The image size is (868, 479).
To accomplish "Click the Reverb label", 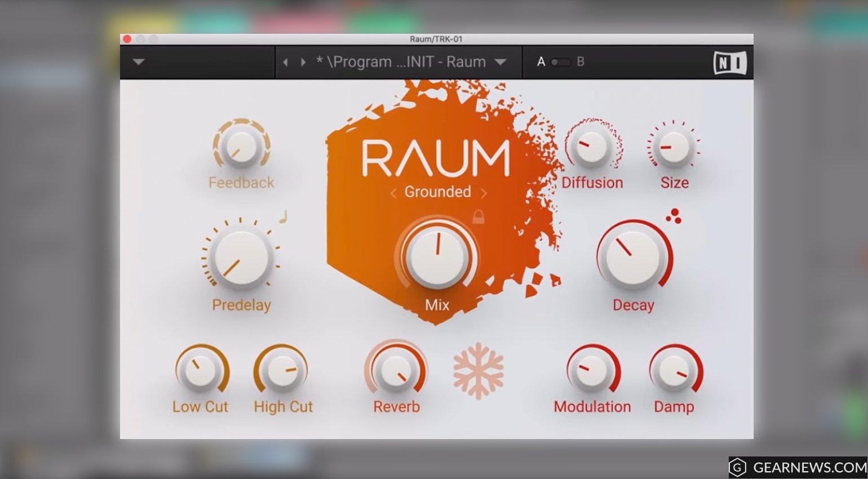I will (396, 406).
